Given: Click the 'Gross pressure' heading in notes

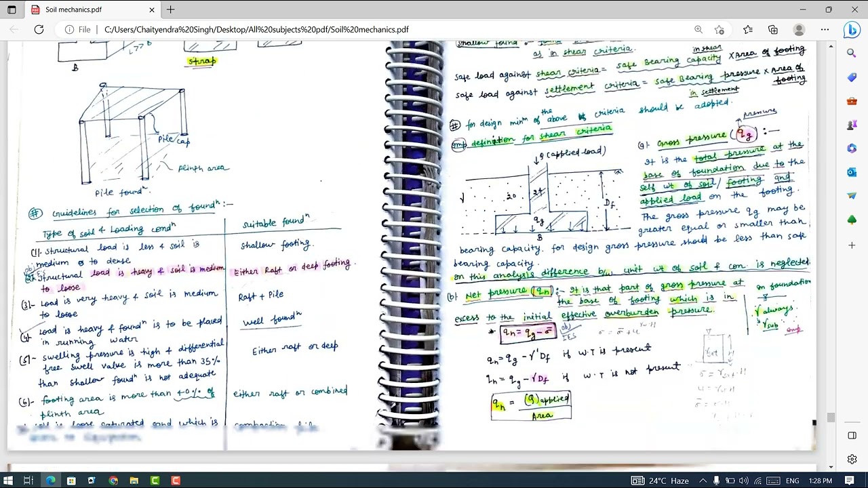Looking at the screenshot, I should [692, 140].
